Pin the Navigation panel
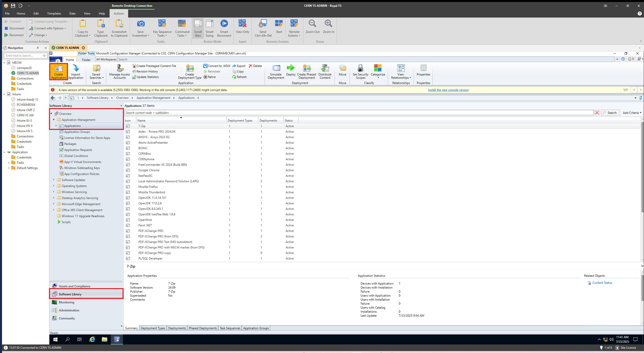 38,48
